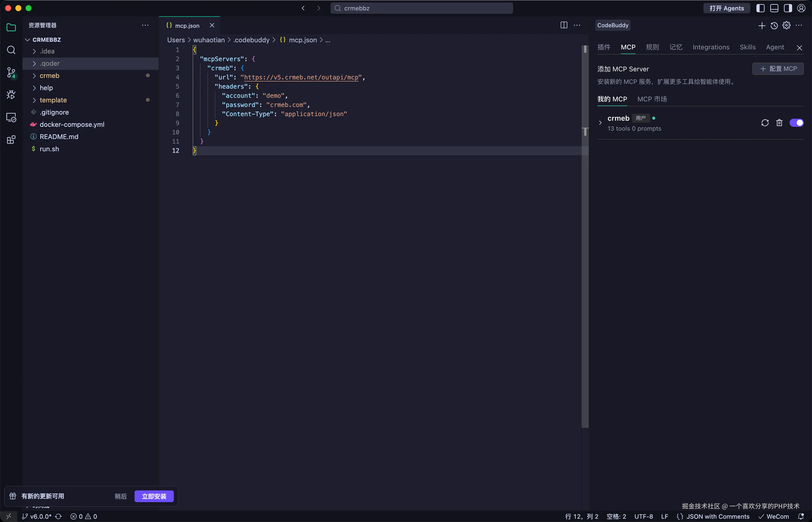
Task: Open the Extensions view icon
Action: [x=11, y=140]
